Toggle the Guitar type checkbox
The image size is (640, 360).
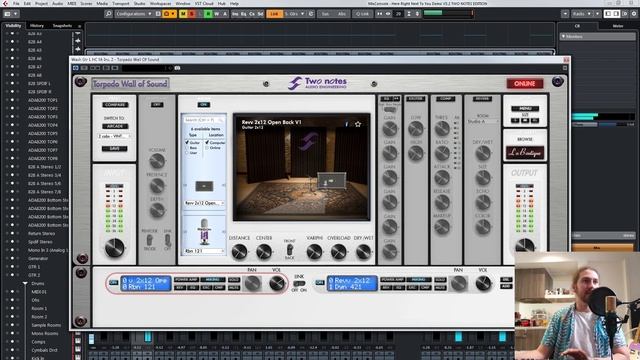[x=187, y=142]
